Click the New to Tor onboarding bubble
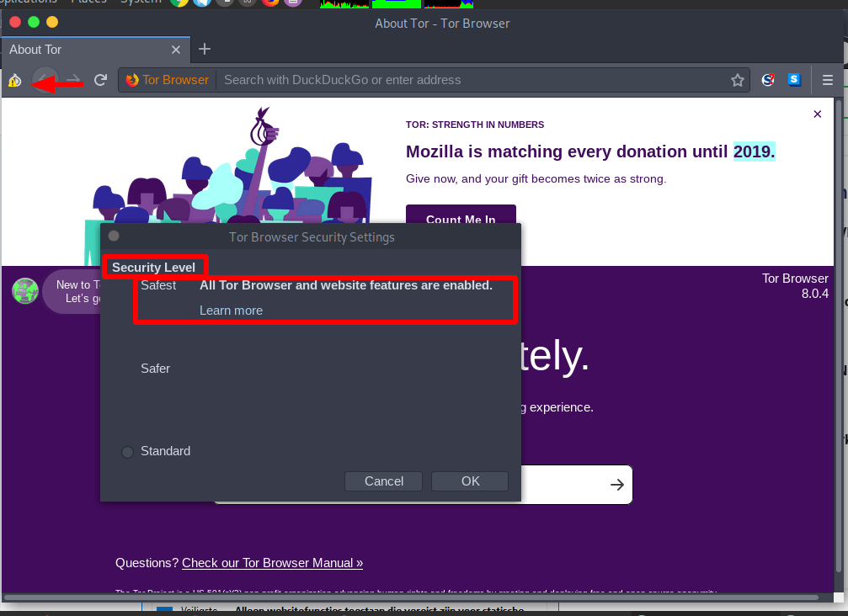848x616 pixels. [73, 291]
